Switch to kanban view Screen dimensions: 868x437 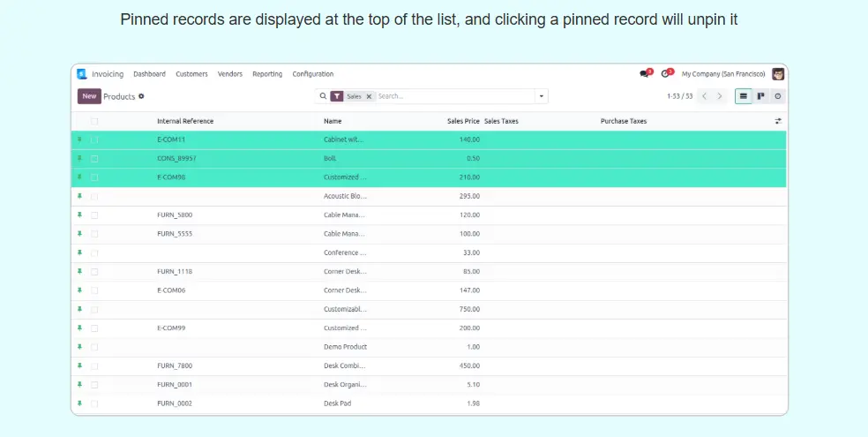(x=760, y=96)
